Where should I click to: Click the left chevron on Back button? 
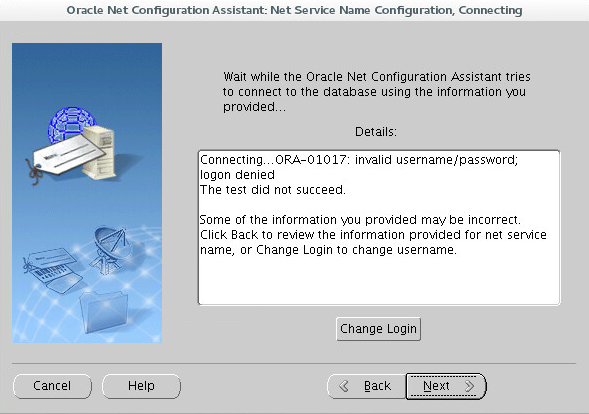[343, 386]
